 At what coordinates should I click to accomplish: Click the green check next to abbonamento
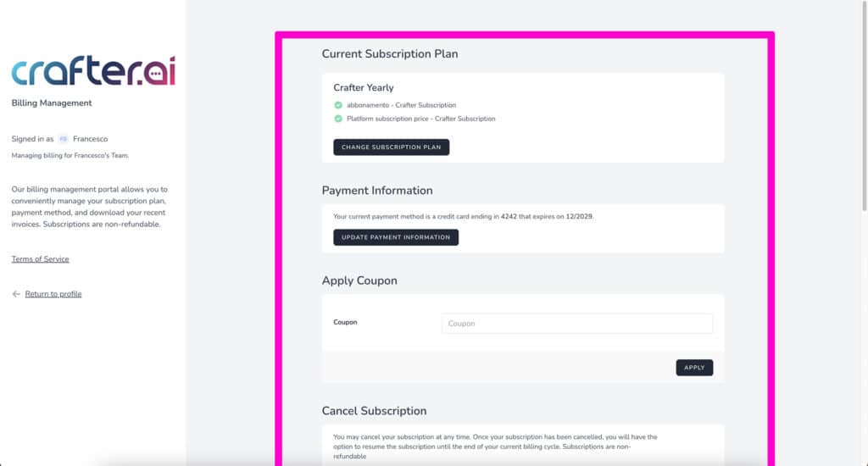pyautogui.click(x=338, y=105)
